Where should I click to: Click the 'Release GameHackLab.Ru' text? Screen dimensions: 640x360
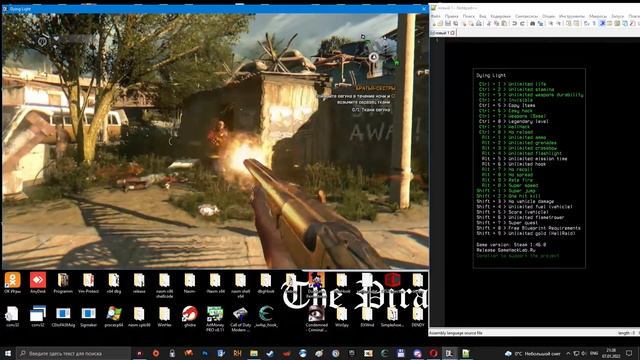(506, 250)
